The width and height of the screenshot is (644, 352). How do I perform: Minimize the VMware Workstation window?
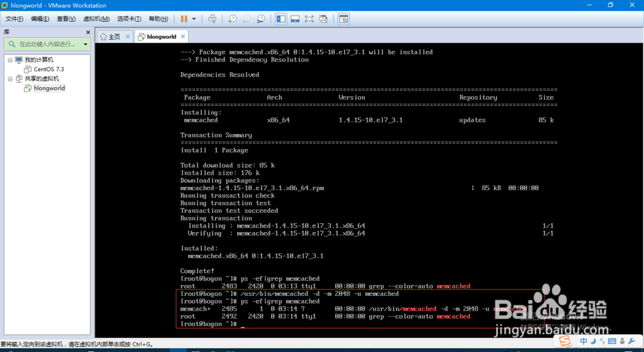coord(589,5)
